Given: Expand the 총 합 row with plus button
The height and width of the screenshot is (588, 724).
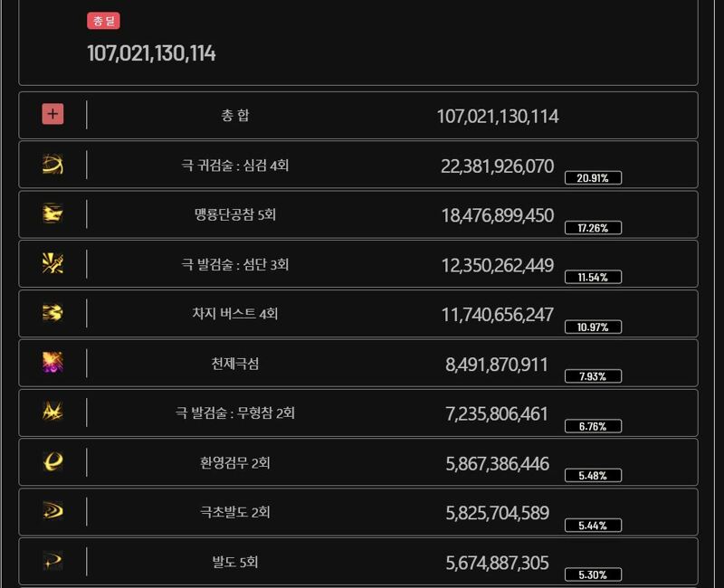Looking at the screenshot, I should point(52,114).
